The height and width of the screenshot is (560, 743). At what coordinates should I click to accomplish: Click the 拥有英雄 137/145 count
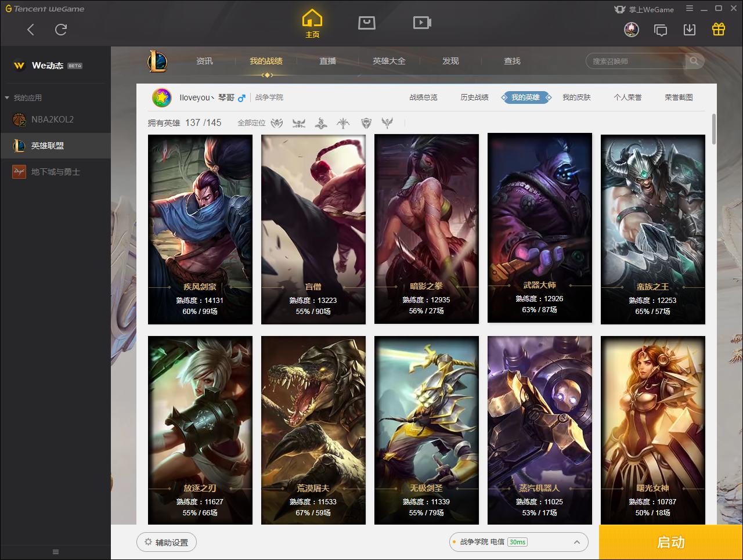[x=185, y=123]
